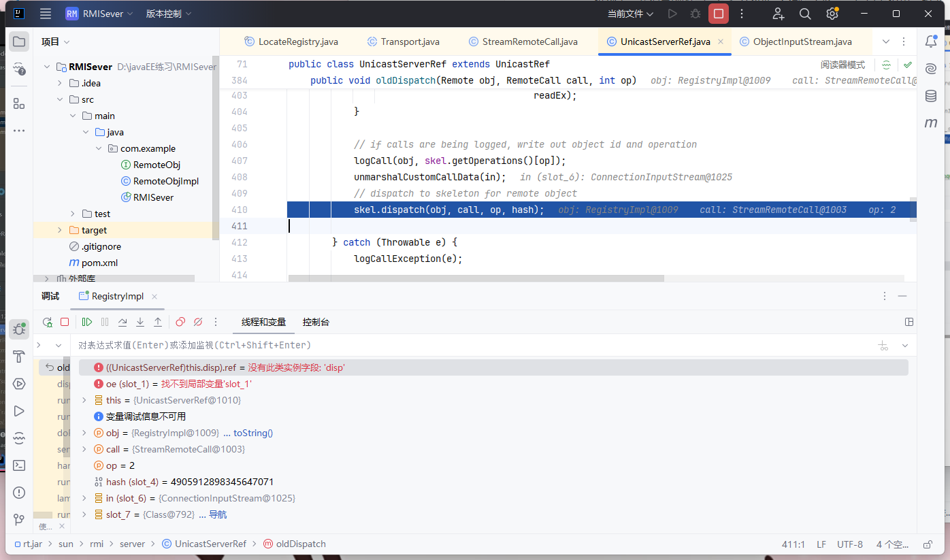This screenshot has height=560, width=950.
Task: Open the View Breakpoints dialog icon
Action: tap(180, 322)
